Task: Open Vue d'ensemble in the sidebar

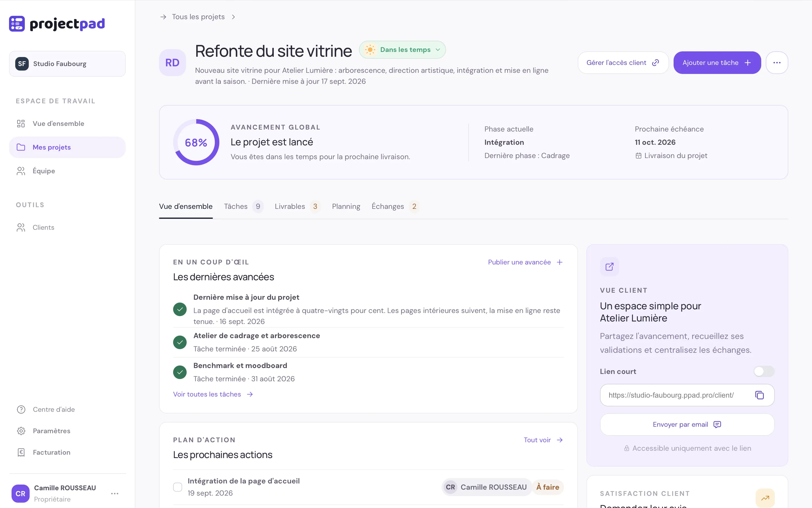Action: click(67, 124)
